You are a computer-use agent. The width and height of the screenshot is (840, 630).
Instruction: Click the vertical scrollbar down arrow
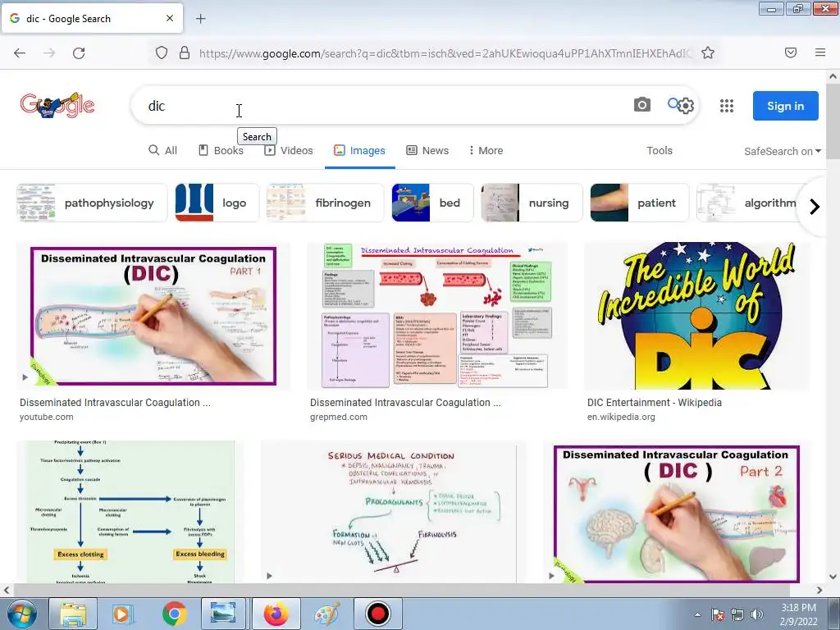(x=833, y=577)
